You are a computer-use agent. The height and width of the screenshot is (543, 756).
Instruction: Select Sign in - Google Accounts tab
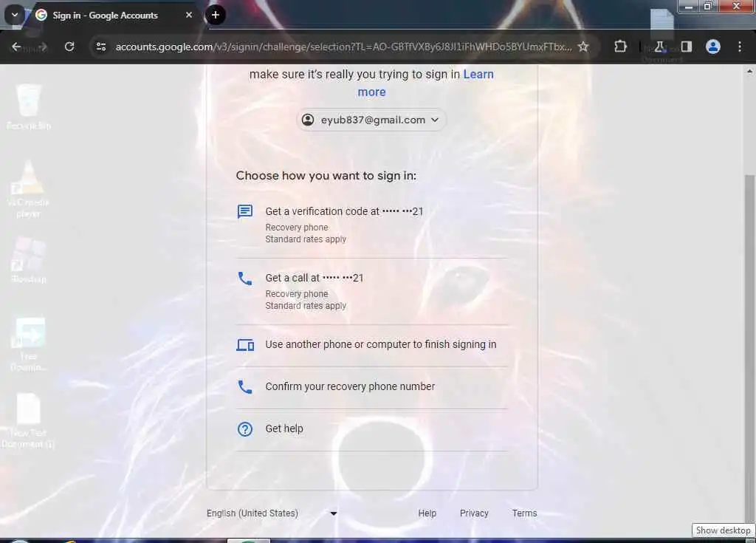(x=113, y=15)
